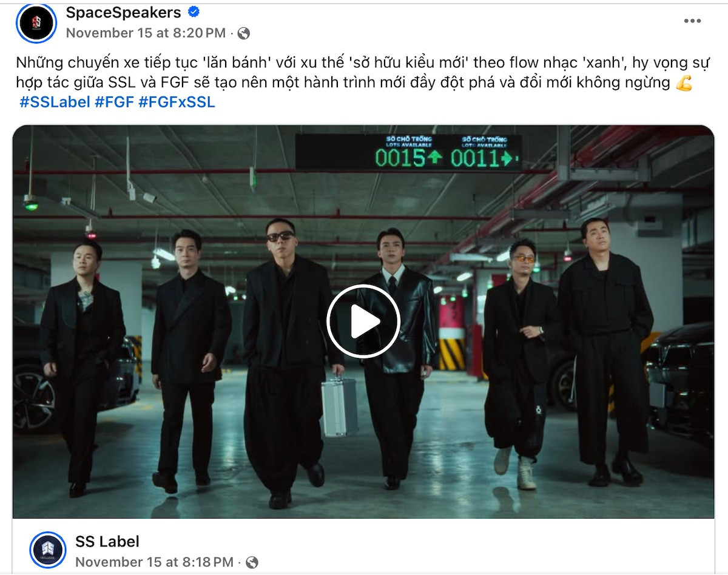
Task: Click the silver briefcase in the video frame
Action: click(x=340, y=406)
